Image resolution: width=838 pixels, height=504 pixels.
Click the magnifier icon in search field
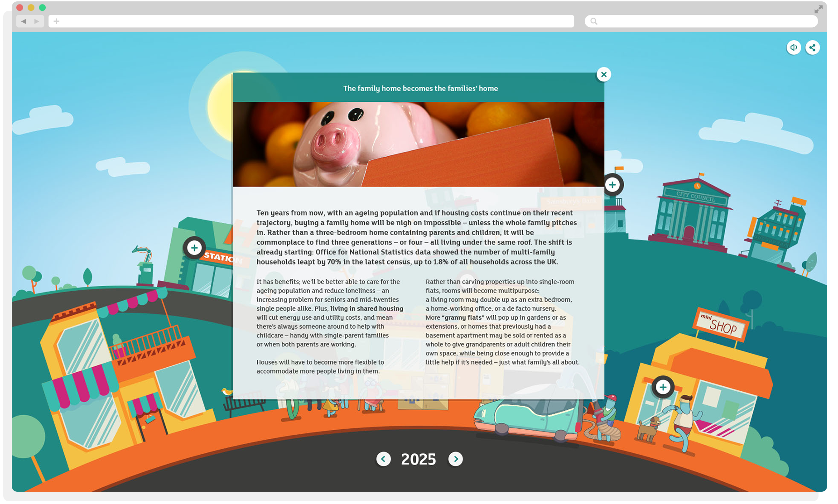pos(594,21)
